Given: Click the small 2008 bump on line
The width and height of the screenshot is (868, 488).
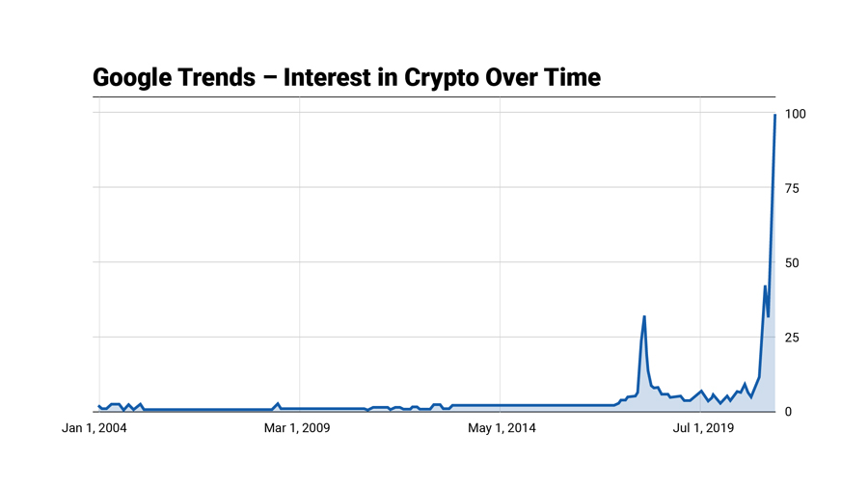Looking at the screenshot, I should pos(278,403).
